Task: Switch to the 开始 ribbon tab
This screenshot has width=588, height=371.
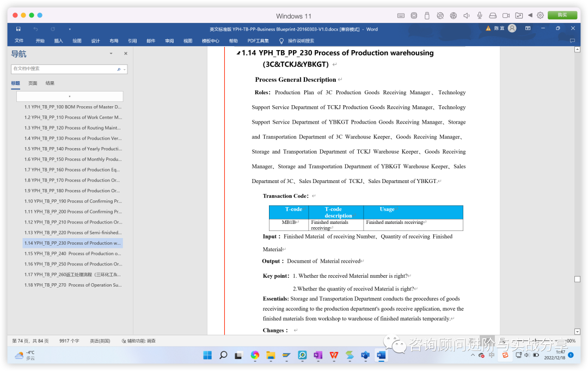Action: pyautogui.click(x=40, y=40)
